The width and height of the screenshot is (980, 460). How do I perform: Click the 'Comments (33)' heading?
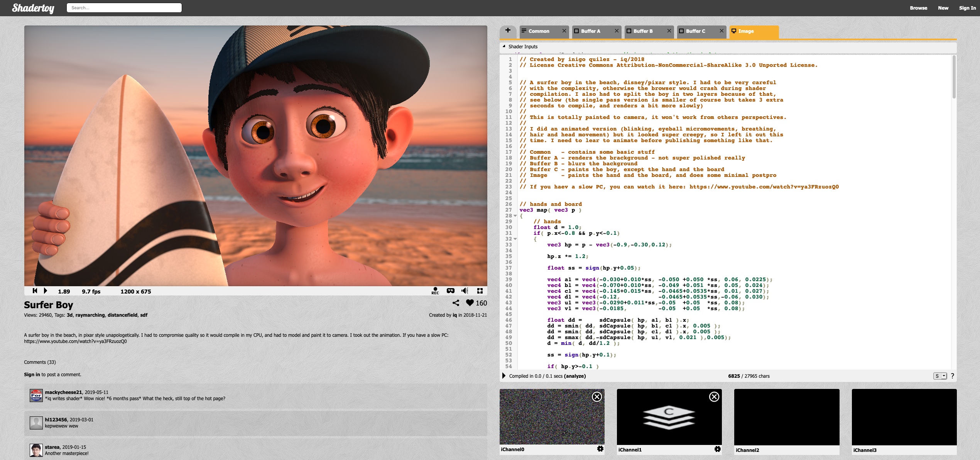pyautogui.click(x=40, y=362)
